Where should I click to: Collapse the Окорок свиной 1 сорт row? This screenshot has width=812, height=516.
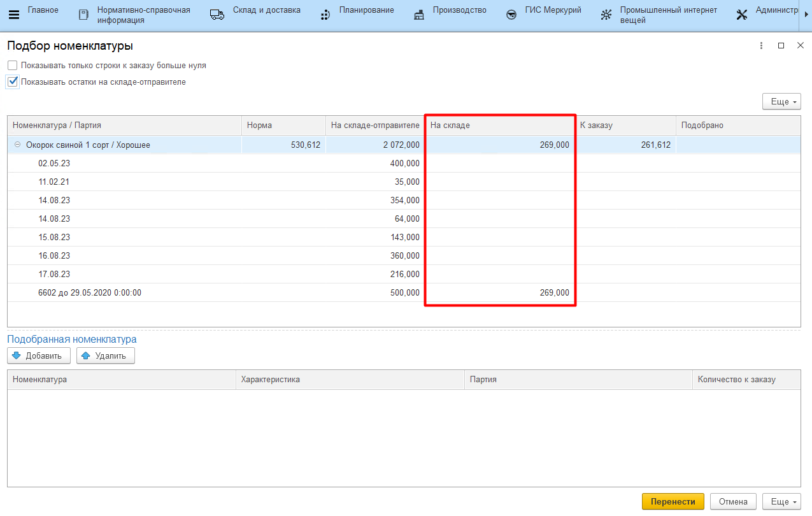[x=18, y=145]
